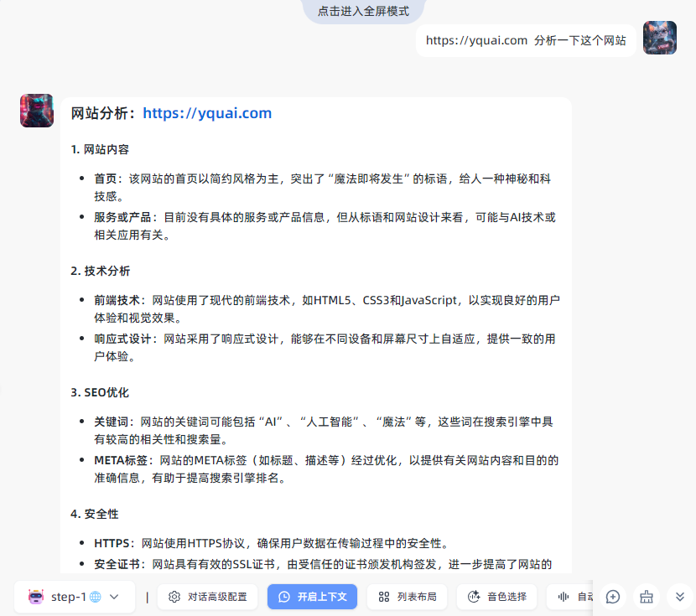Collapse toolbar with double chevron down icon
This screenshot has height=616, width=696.
click(680, 597)
